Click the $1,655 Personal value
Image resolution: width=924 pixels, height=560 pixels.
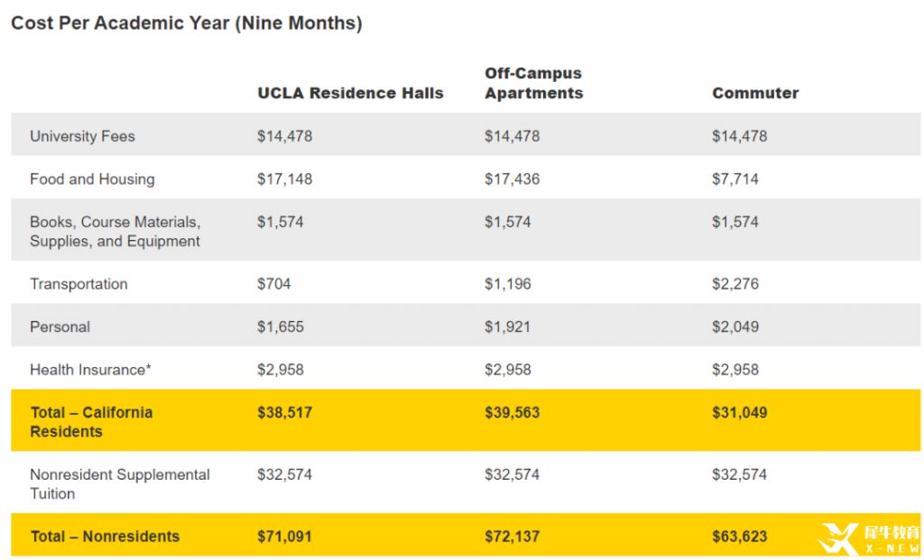tap(281, 326)
